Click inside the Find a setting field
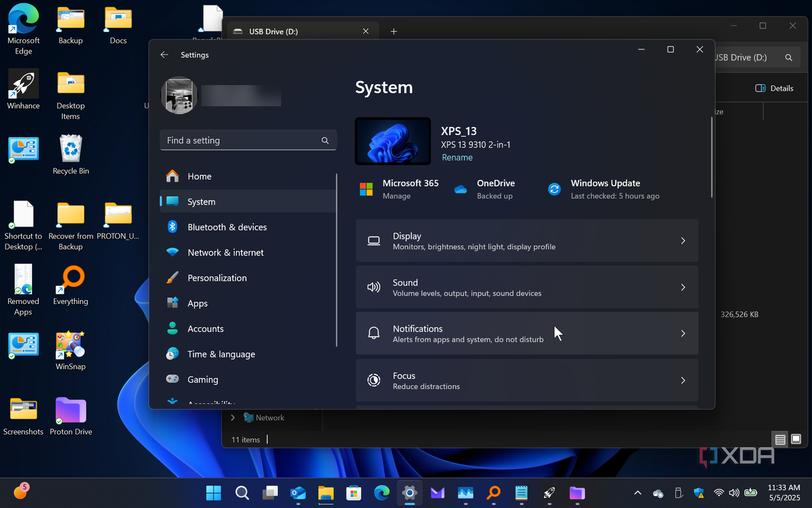This screenshot has height=508, width=812. click(x=248, y=140)
